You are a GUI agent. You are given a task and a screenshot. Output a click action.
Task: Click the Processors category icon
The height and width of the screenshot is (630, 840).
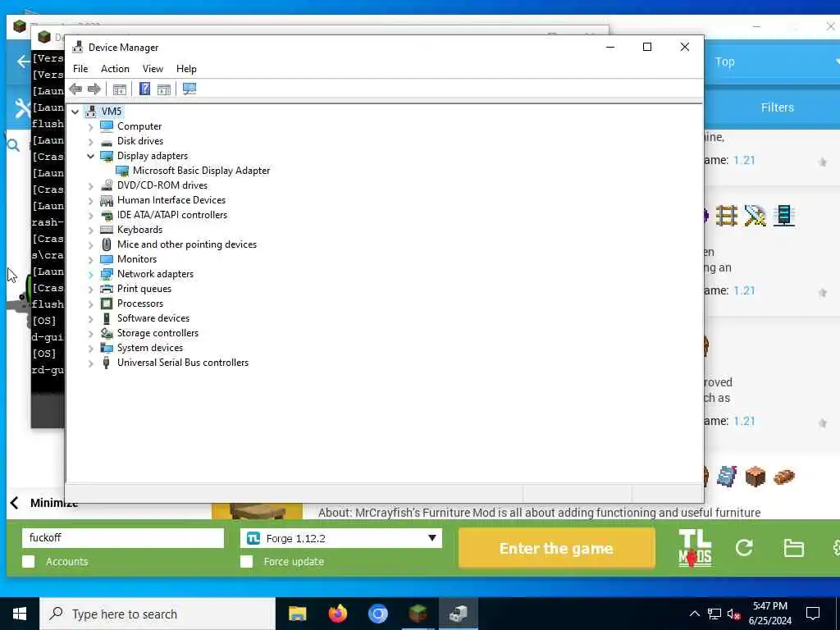coord(107,304)
